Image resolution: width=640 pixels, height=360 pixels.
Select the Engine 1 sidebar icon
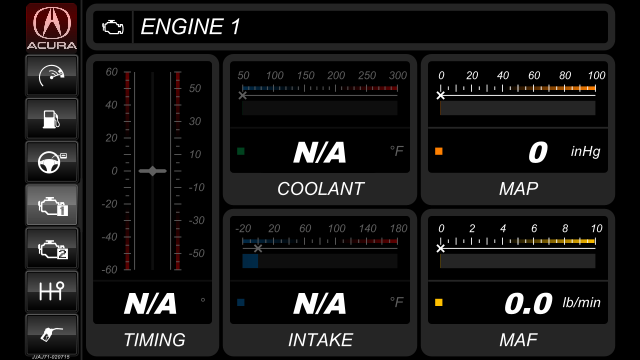(x=51, y=205)
